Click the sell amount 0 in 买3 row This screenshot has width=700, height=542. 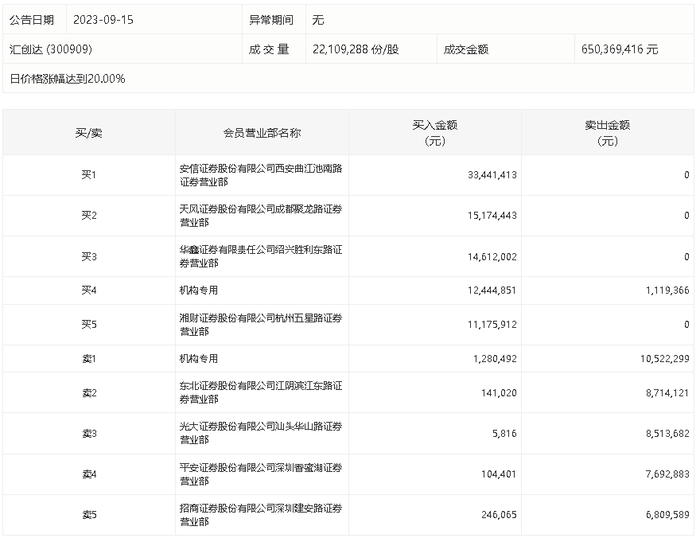pos(687,257)
